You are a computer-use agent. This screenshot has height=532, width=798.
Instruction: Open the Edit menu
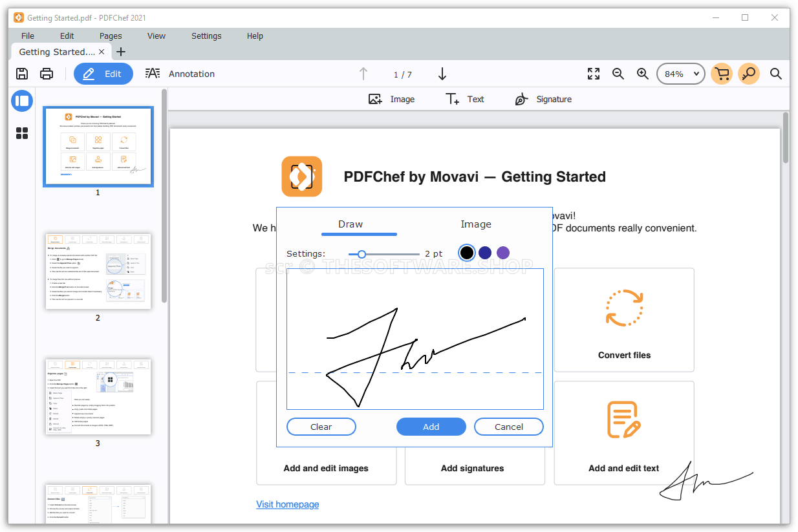[x=67, y=36]
